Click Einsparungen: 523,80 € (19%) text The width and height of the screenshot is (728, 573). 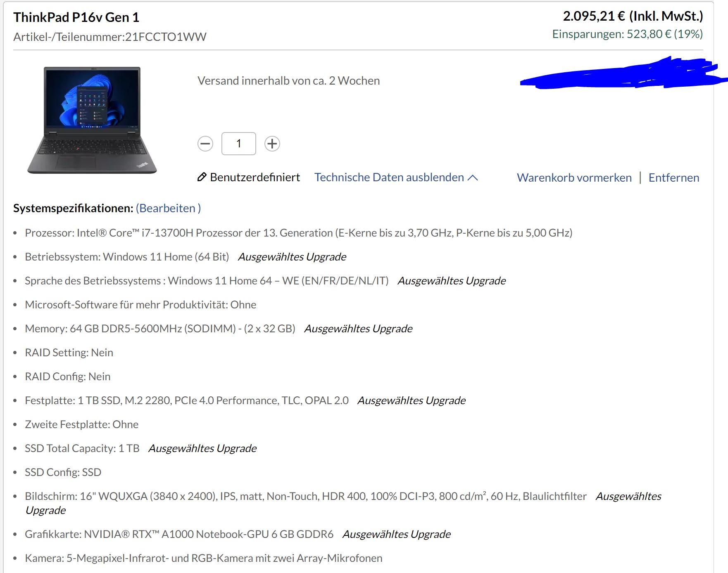[x=628, y=34]
